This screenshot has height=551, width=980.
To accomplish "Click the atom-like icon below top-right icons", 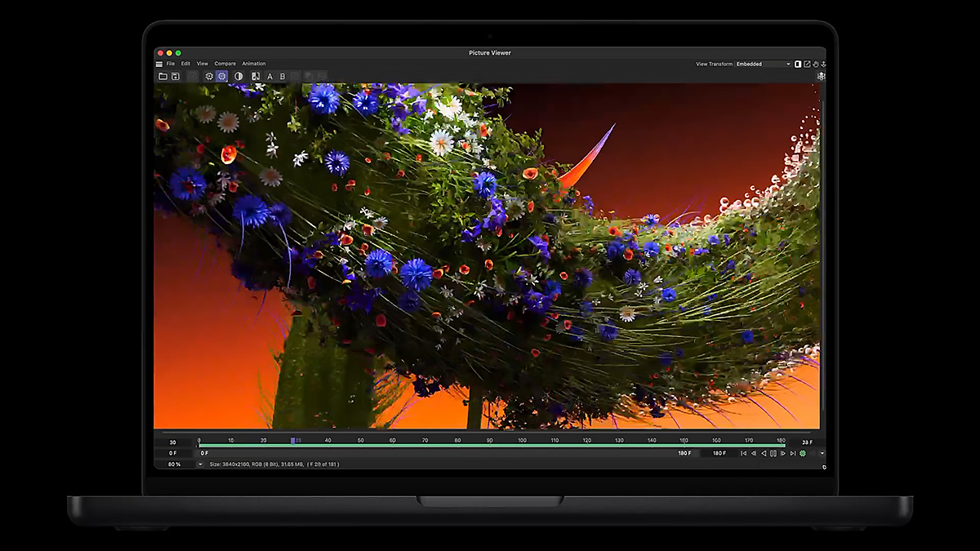I will [822, 76].
